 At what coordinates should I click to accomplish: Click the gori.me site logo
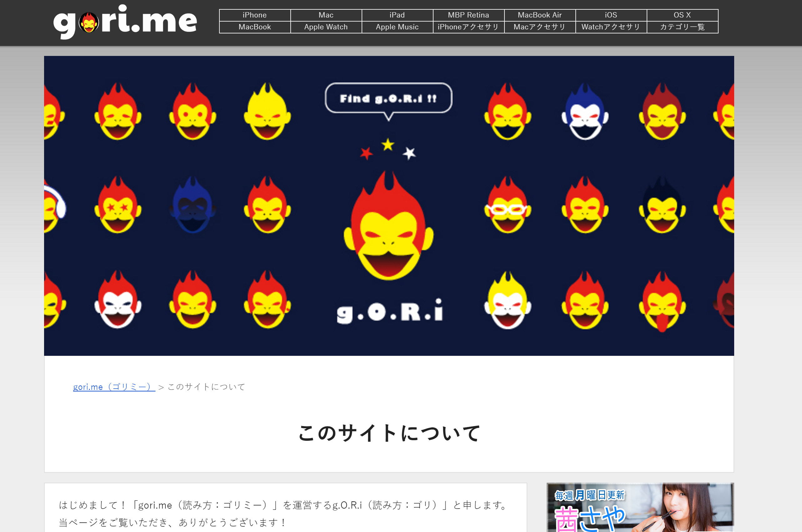coord(125,22)
